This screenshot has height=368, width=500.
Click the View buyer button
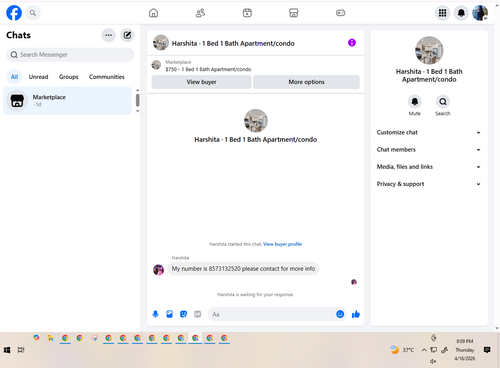tap(201, 82)
